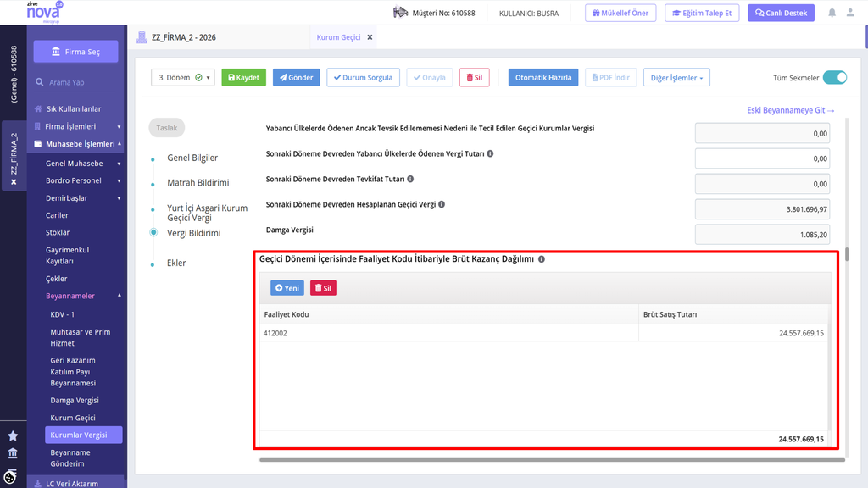Click the bank building icon in left rail

(x=13, y=453)
